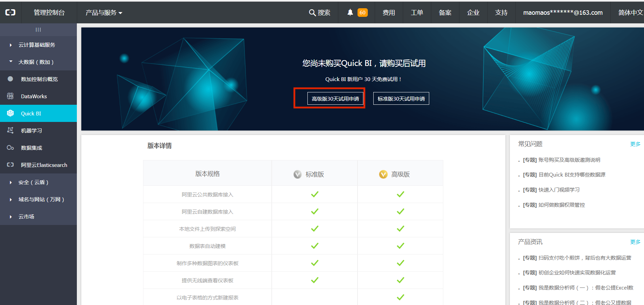Click the notification count badge 60
The height and width of the screenshot is (305, 644).
[363, 13]
